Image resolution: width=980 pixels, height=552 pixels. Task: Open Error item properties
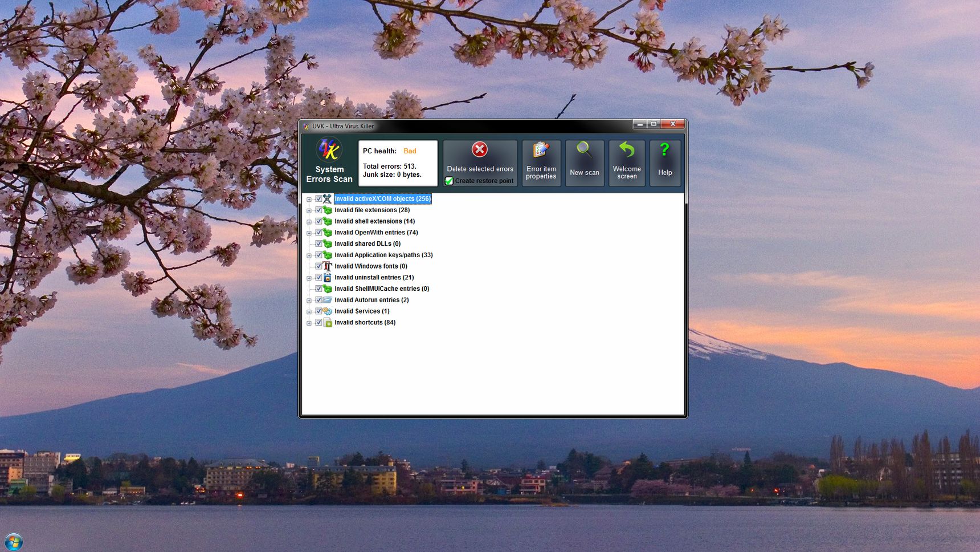(x=541, y=163)
